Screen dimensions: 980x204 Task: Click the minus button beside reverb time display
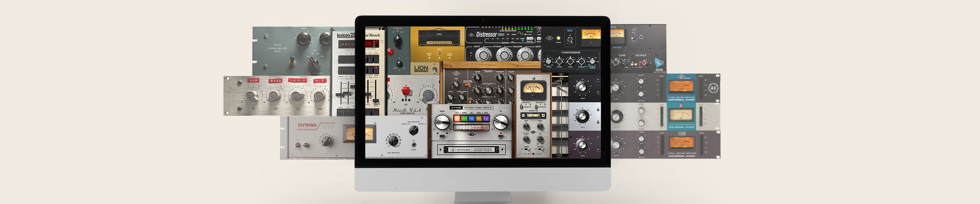point(523,116)
